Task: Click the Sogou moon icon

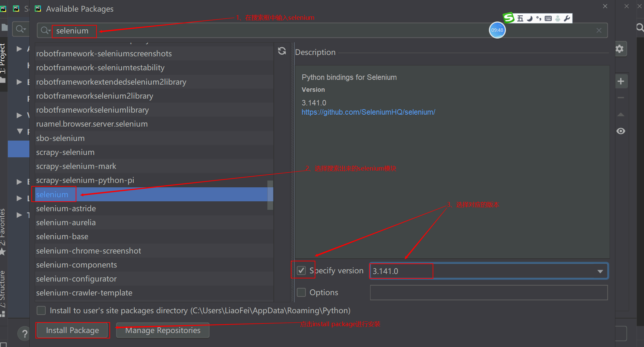Action: coord(529,18)
